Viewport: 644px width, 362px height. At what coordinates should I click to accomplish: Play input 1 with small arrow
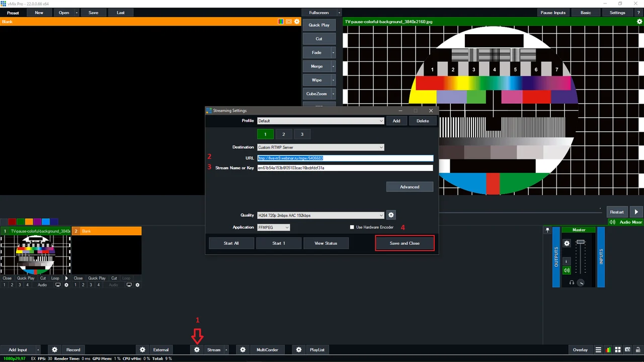click(x=66, y=278)
